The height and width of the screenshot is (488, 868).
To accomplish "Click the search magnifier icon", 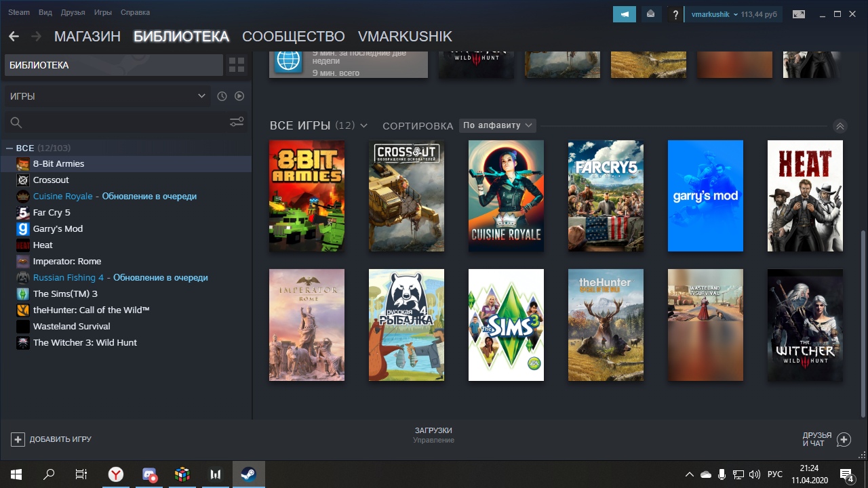I will pyautogui.click(x=16, y=123).
